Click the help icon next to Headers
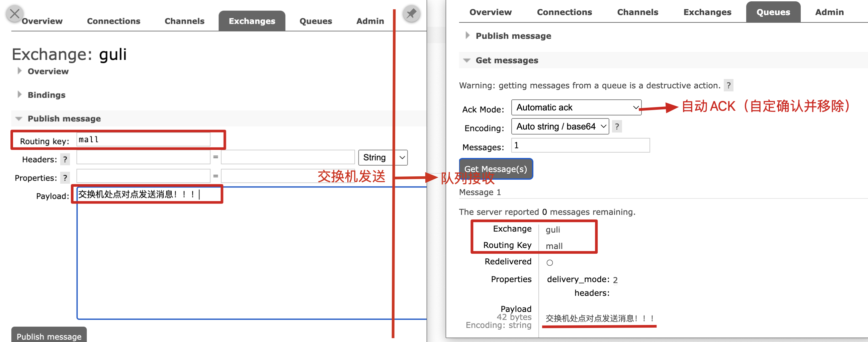This screenshot has height=342, width=868. coord(65,159)
